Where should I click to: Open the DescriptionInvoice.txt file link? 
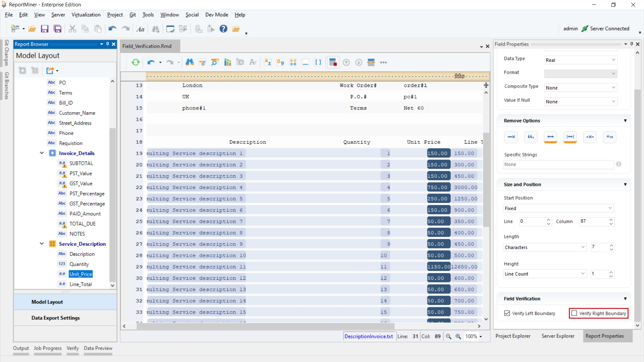368,336
